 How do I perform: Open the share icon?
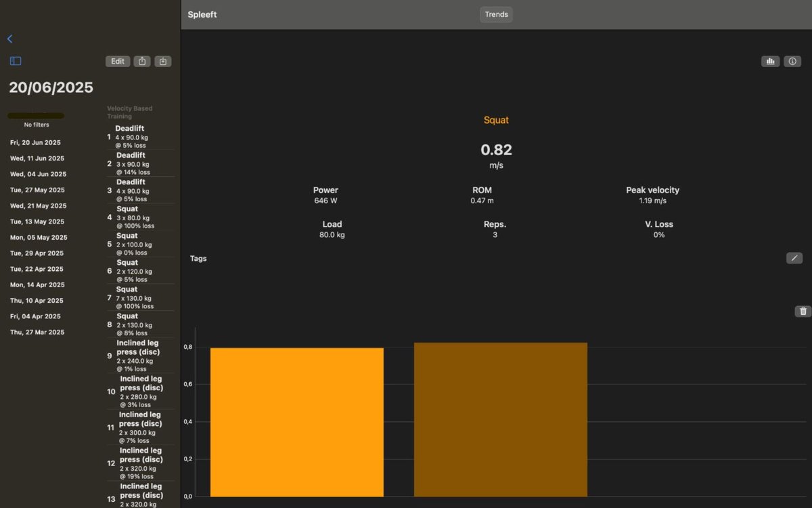click(x=142, y=61)
